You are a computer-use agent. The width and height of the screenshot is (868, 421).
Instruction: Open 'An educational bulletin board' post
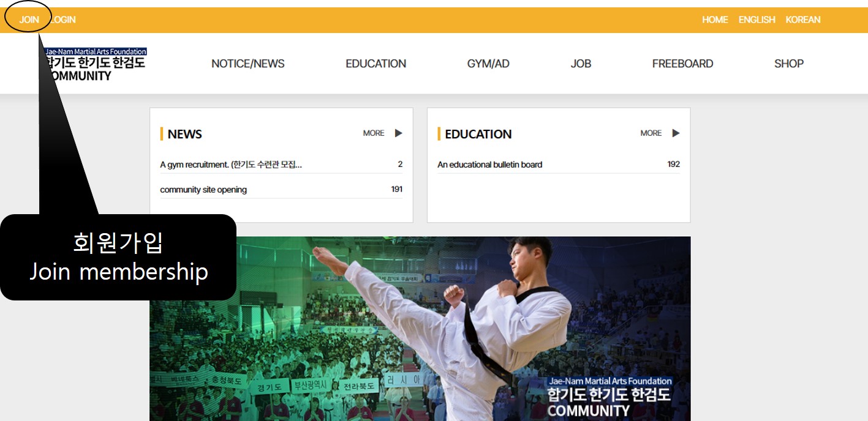pyautogui.click(x=489, y=165)
